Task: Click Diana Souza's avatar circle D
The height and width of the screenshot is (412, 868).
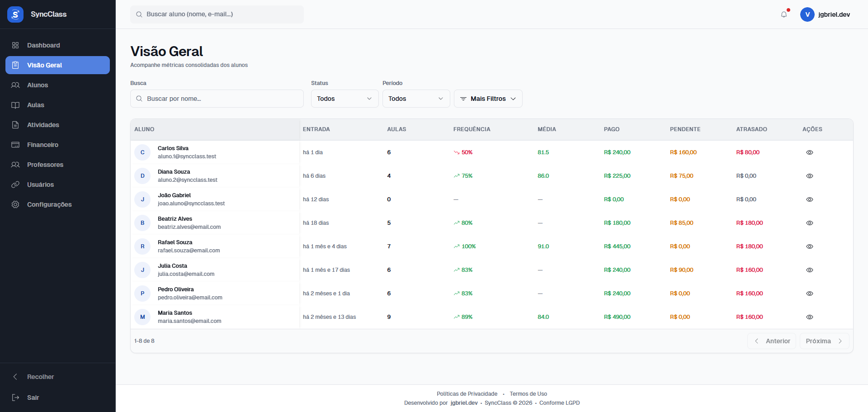Action: 142,176
